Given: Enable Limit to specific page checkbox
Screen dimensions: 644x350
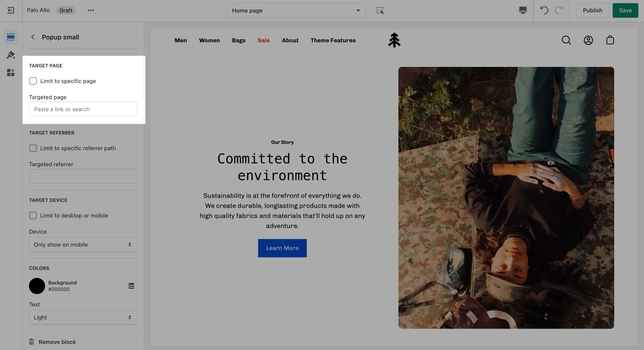Looking at the screenshot, I should tap(33, 81).
